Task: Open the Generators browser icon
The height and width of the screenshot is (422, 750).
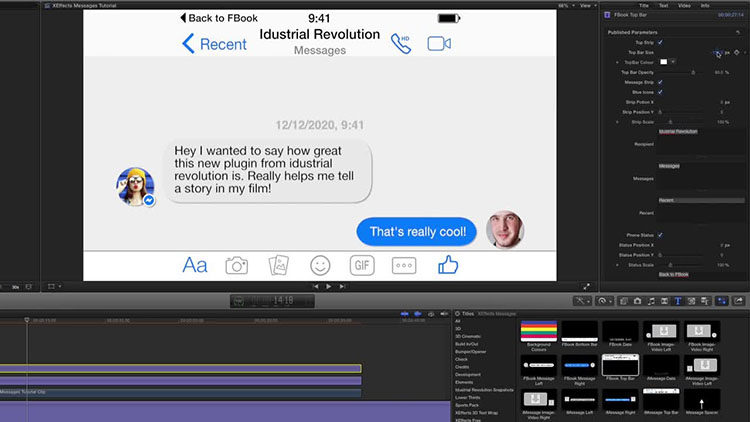Action: click(691, 301)
